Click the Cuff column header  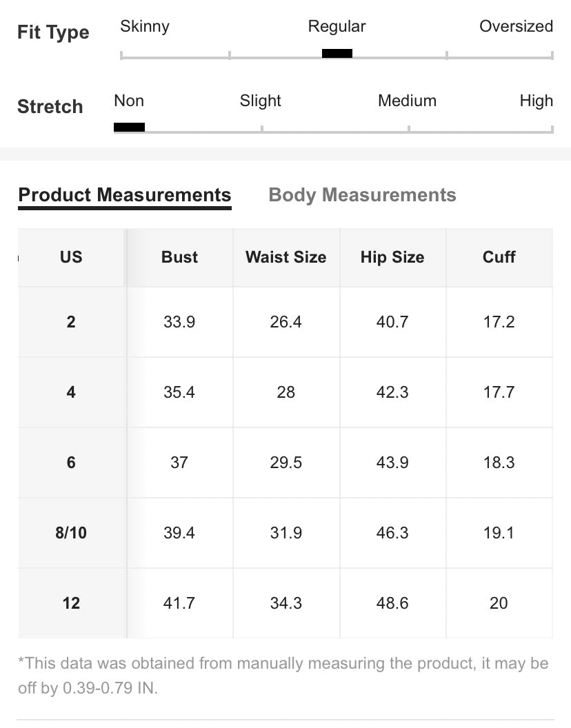[x=499, y=257]
